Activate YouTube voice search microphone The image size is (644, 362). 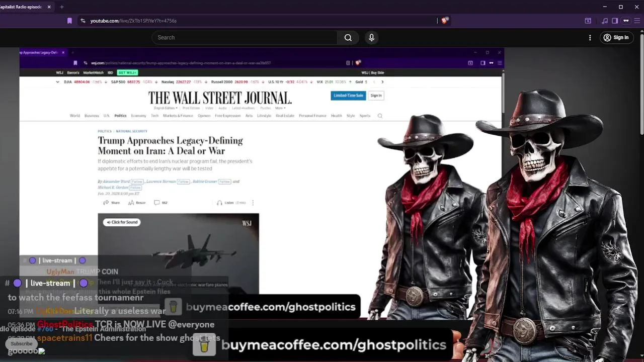[371, 38]
